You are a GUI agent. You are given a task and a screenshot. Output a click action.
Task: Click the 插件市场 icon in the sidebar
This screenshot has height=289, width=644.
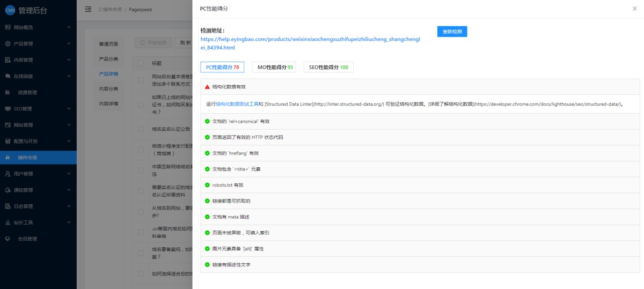pyautogui.click(x=8, y=158)
